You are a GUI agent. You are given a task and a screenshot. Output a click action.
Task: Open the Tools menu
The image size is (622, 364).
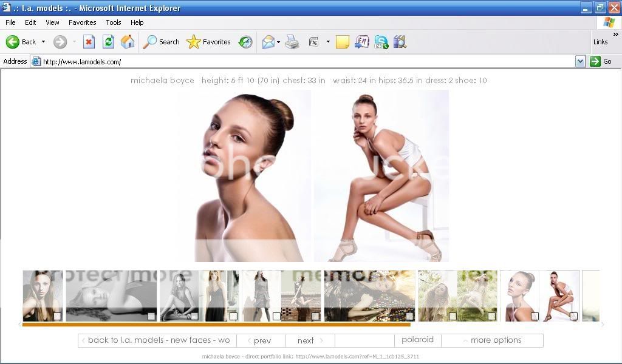tap(114, 22)
